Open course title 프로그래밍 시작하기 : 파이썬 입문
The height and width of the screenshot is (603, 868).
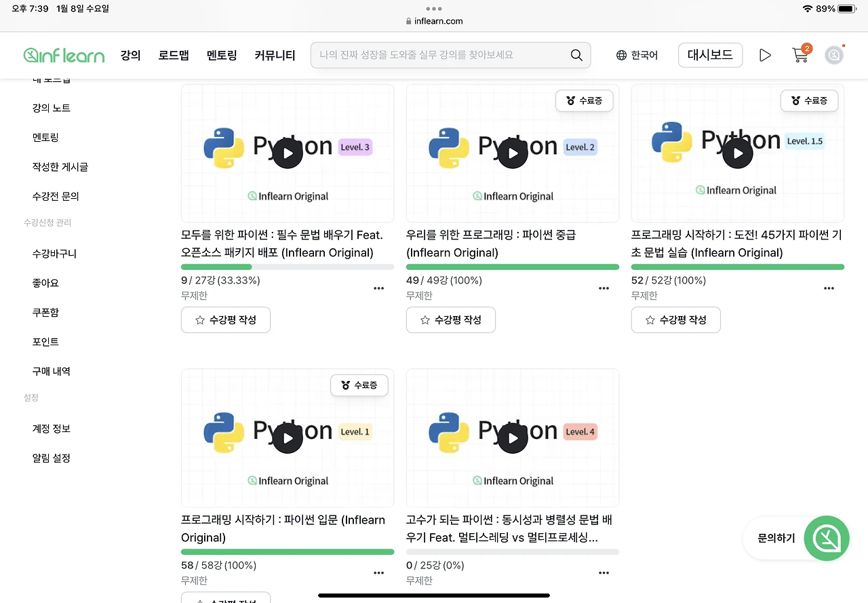pyautogui.click(x=283, y=529)
